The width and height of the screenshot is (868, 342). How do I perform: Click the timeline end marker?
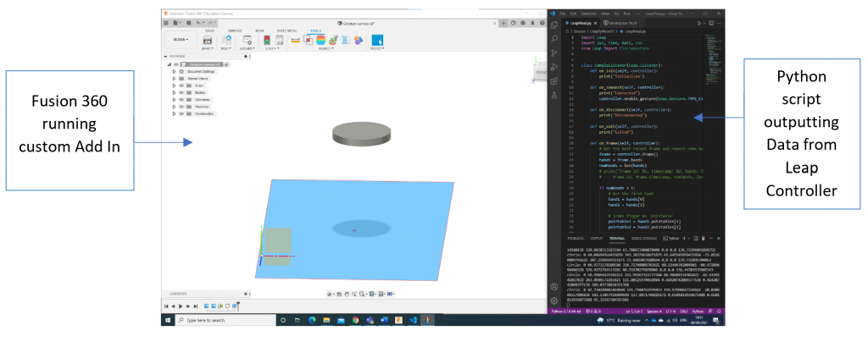[238, 305]
